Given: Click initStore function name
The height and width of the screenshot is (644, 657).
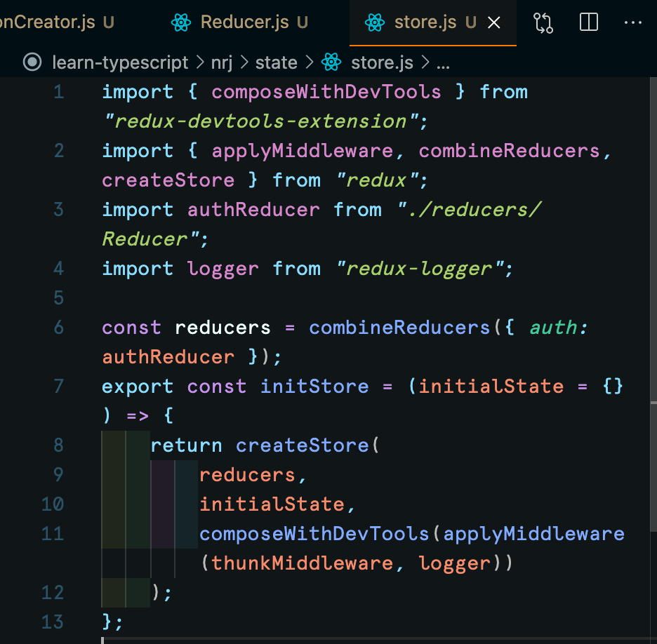Looking at the screenshot, I should [314, 387].
